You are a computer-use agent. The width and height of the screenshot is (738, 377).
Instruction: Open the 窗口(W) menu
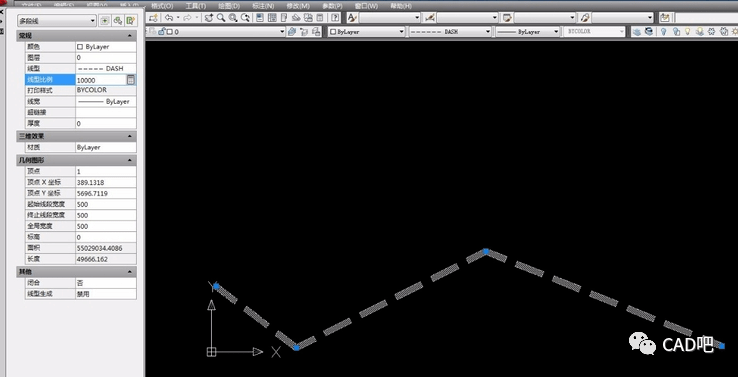tap(366, 6)
